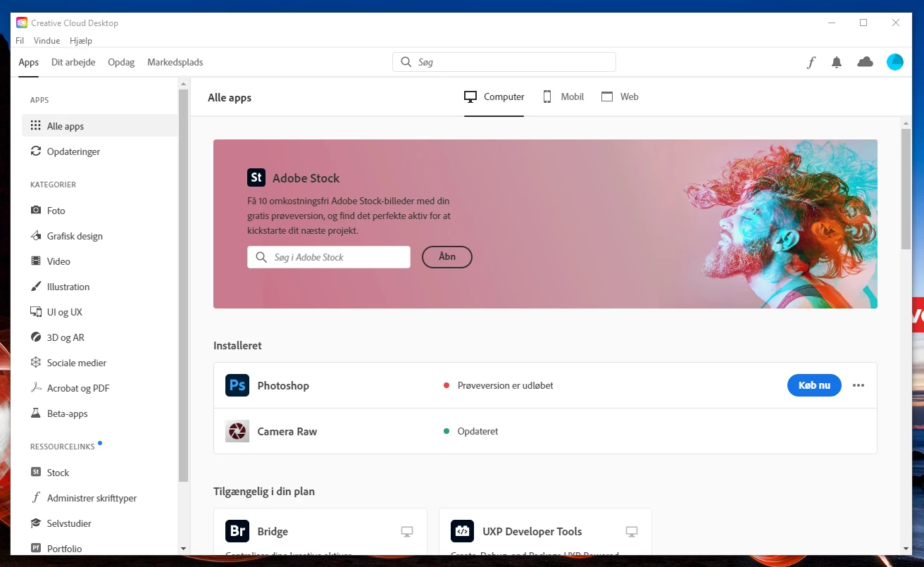Switch to the Markedsplads tab
924x567 pixels.
[175, 62]
